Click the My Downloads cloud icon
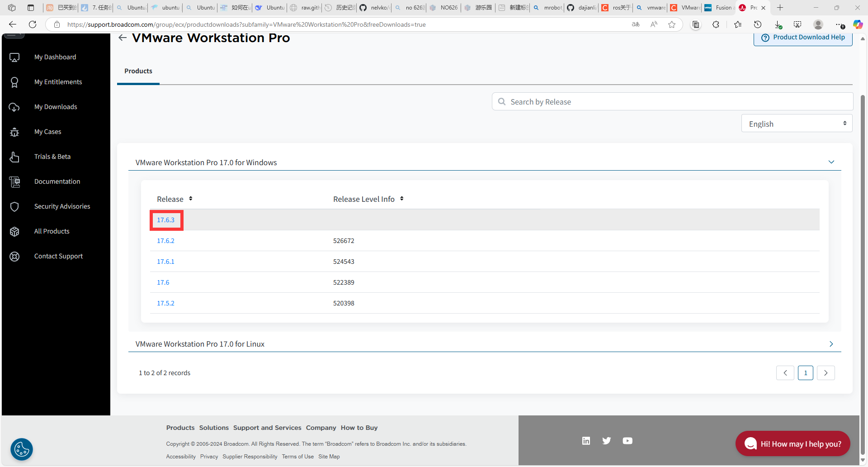This screenshot has width=868, height=467. tap(14, 107)
